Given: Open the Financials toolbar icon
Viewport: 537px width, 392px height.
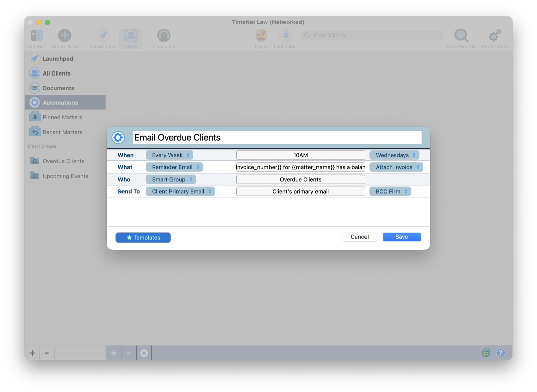Looking at the screenshot, I should (x=164, y=36).
